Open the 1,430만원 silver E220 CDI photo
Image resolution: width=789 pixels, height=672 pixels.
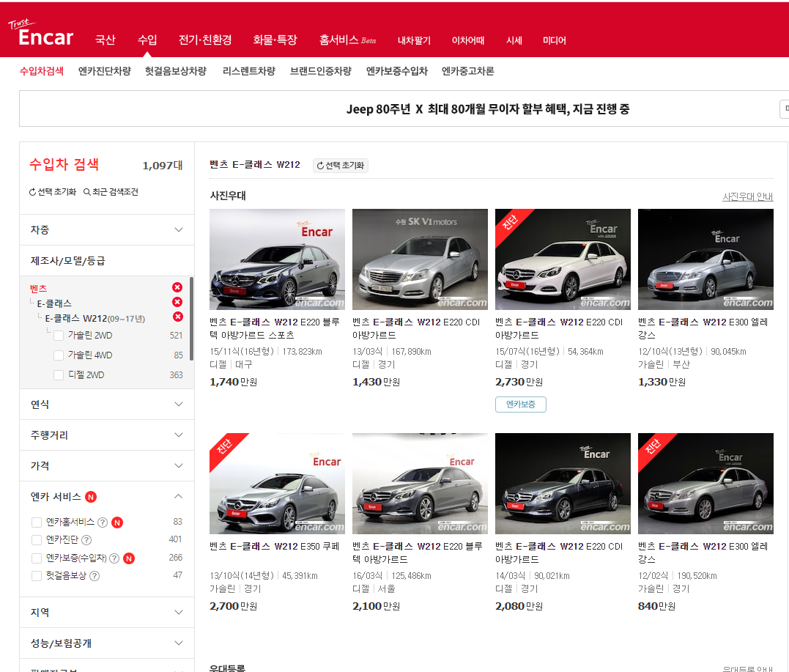(x=421, y=259)
